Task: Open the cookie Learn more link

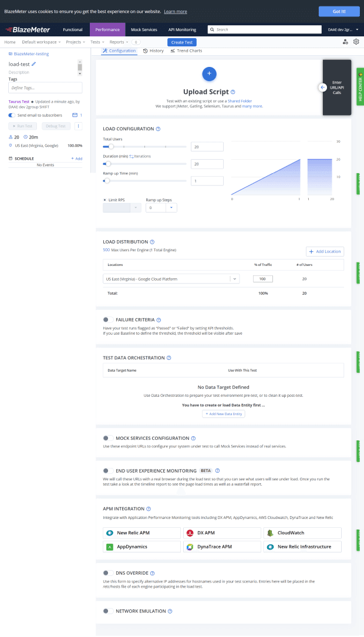Action: coord(176,11)
